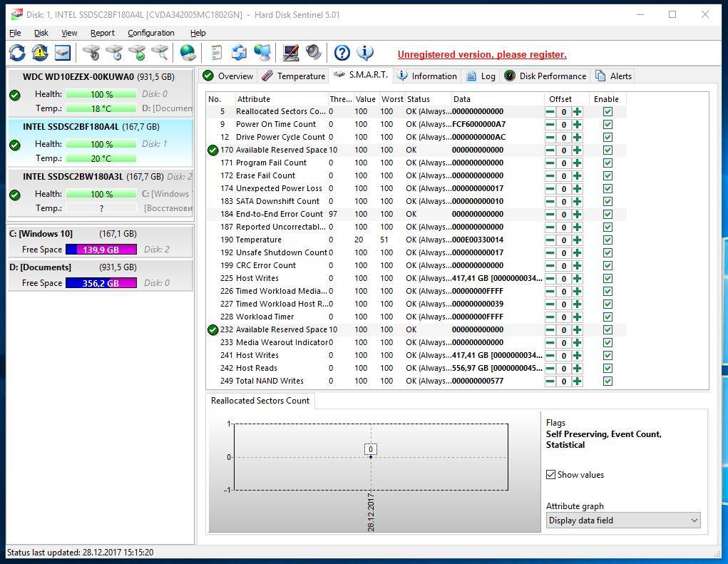Click the speaker sound toolbar icon
Screen dimensions: 728x564
pyautogui.click(x=313, y=53)
